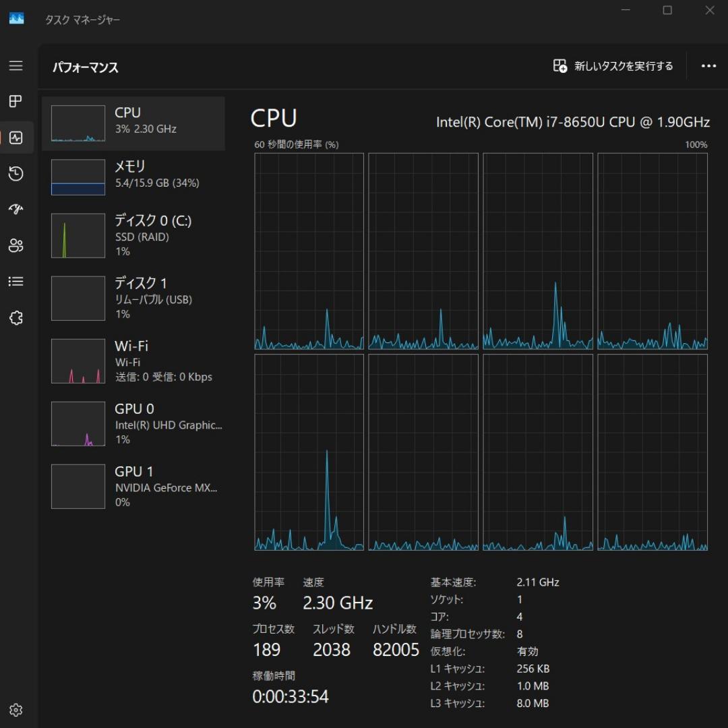Select ディスク 0 (C:) entry
Viewport: 728px width, 728px height.
point(133,235)
